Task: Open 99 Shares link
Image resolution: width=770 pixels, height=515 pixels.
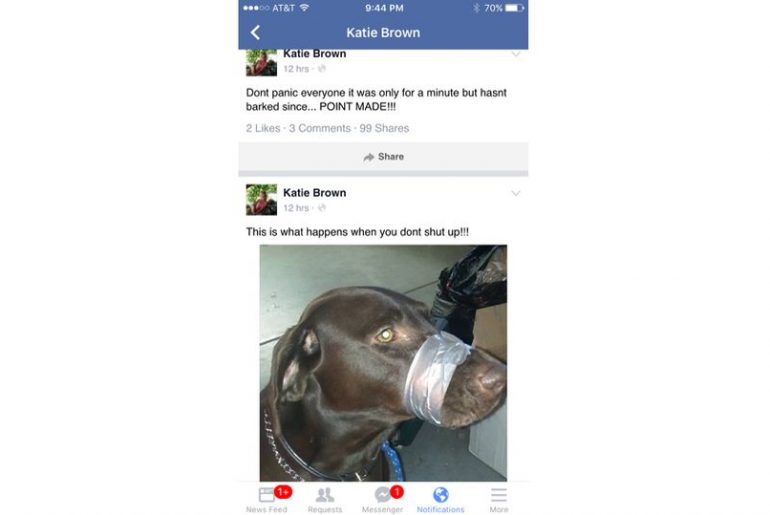Action: point(384,128)
